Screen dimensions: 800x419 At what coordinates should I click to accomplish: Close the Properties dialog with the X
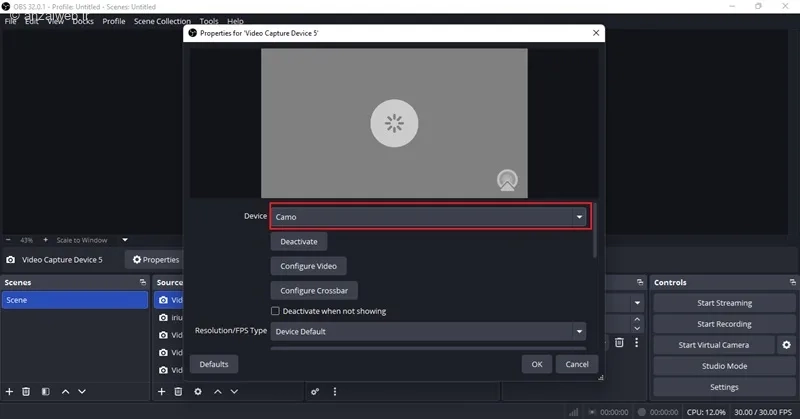tap(596, 33)
